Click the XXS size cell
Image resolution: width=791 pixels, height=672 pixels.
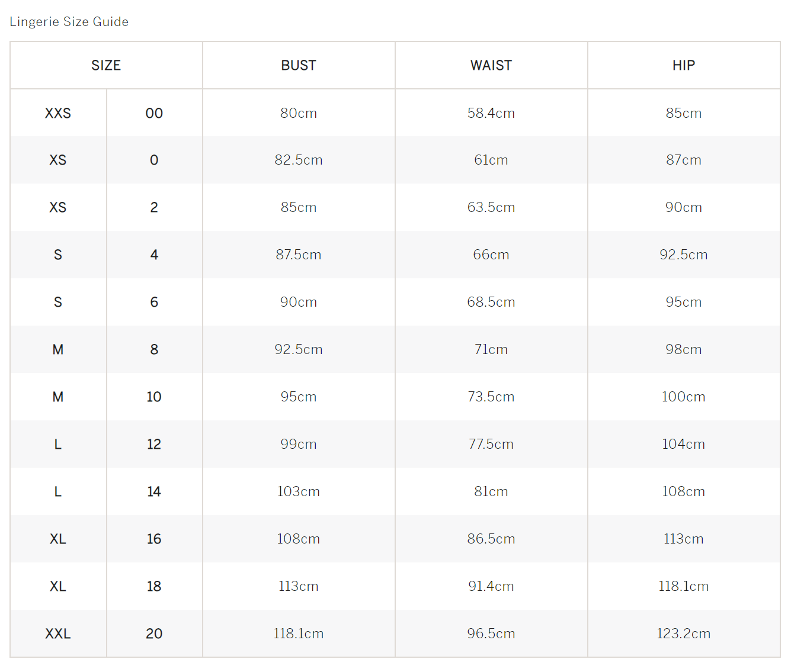tap(58, 113)
